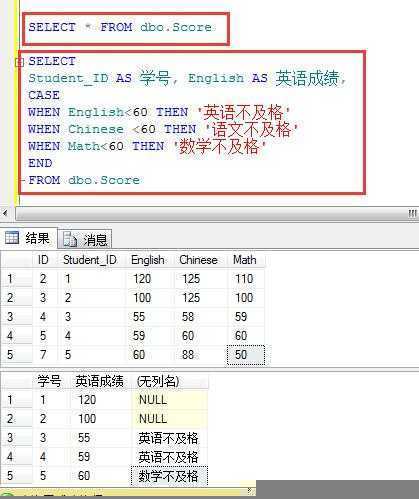Viewport: 419px width, 499px height.
Task: Click the WHEN Chinese <60 line in editor
Action: click(163, 129)
